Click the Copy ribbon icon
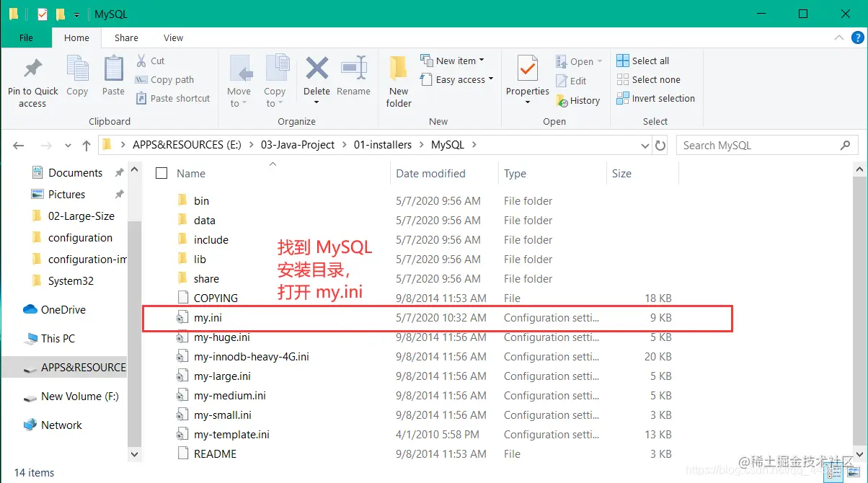This screenshot has width=868, height=483. pos(77,69)
